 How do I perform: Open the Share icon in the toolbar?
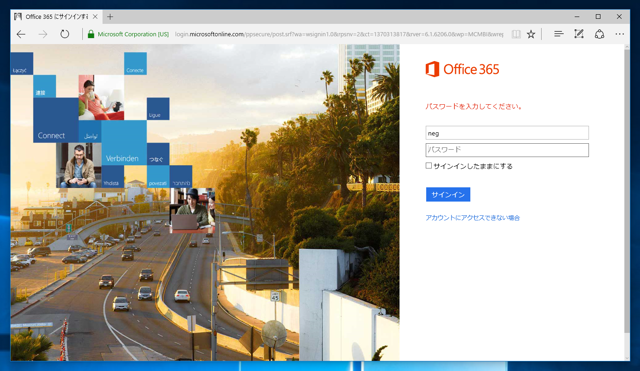pyautogui.click(x=599, y=34)
